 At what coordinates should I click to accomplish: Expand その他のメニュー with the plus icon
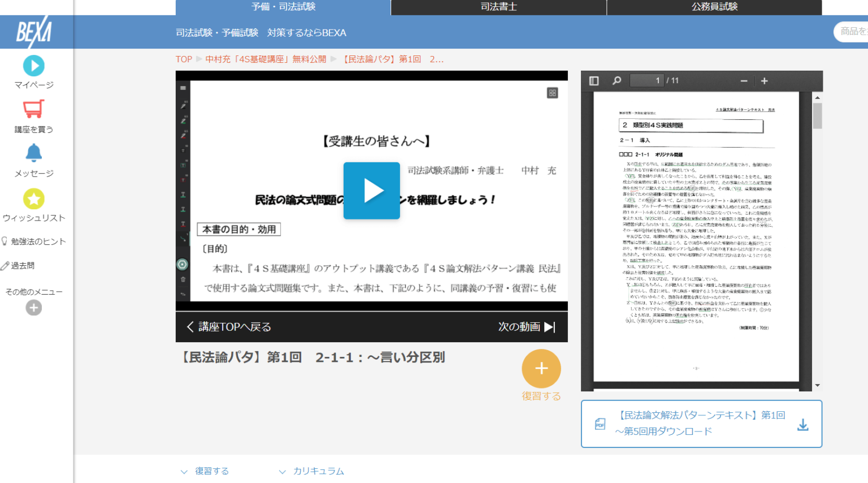tap(34, 308)
